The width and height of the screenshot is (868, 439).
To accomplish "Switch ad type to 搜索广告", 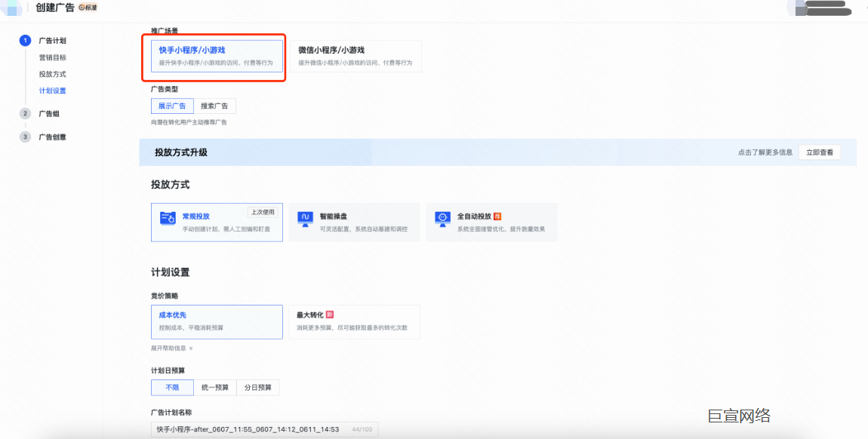I will point(217,106).
